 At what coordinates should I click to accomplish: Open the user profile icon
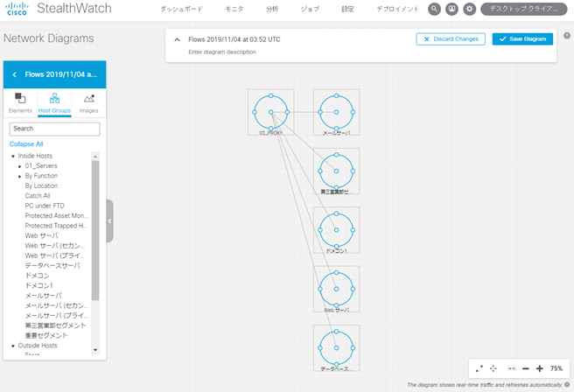452,9
